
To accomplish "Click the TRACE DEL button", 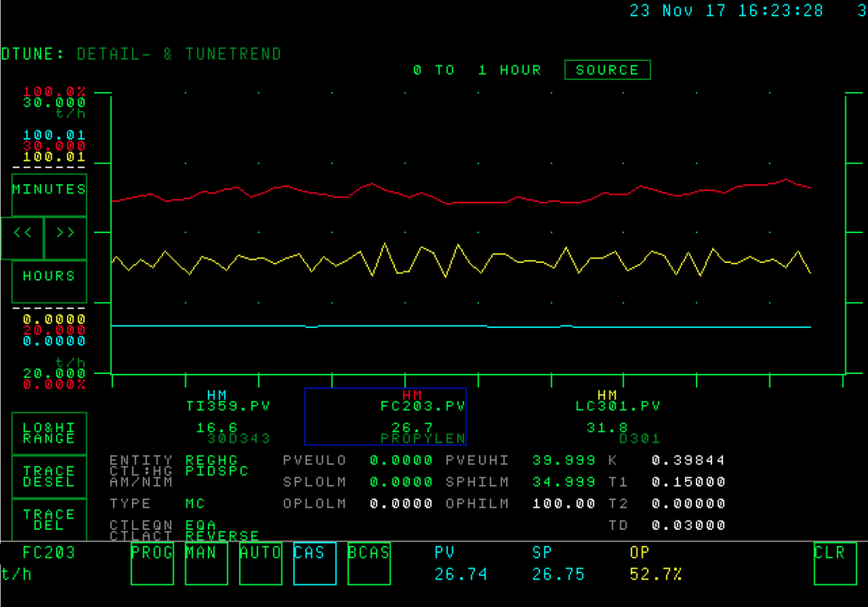I will [49, 520].
